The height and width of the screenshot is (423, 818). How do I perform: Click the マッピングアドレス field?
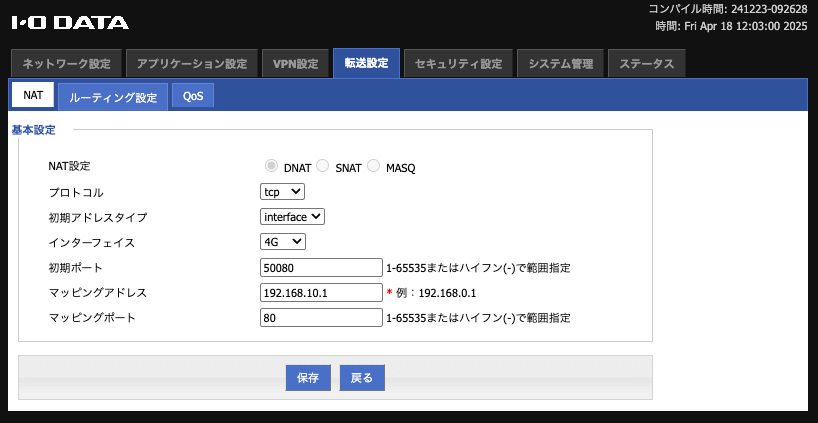pos(321,293)
